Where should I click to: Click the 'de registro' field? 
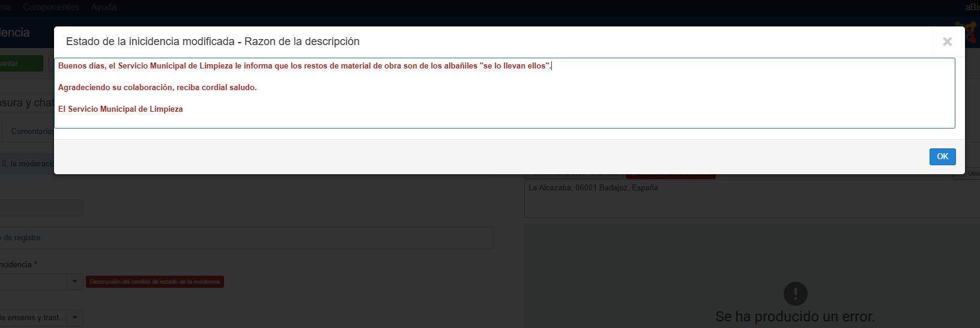point(240,238)
